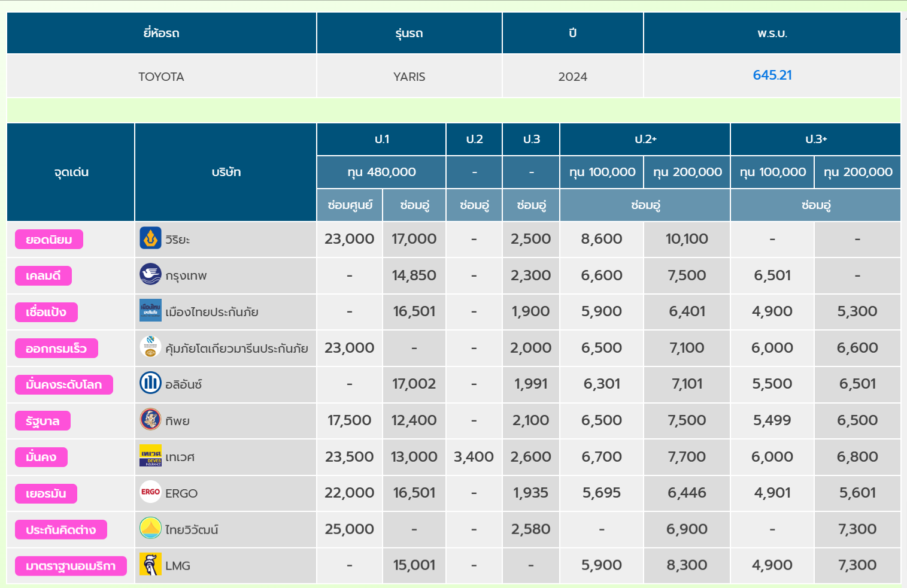
Task: Click the Bangkok Insurance (กรุงเทพ) logo
Action: pyautogui.click(x=150, y=274)
